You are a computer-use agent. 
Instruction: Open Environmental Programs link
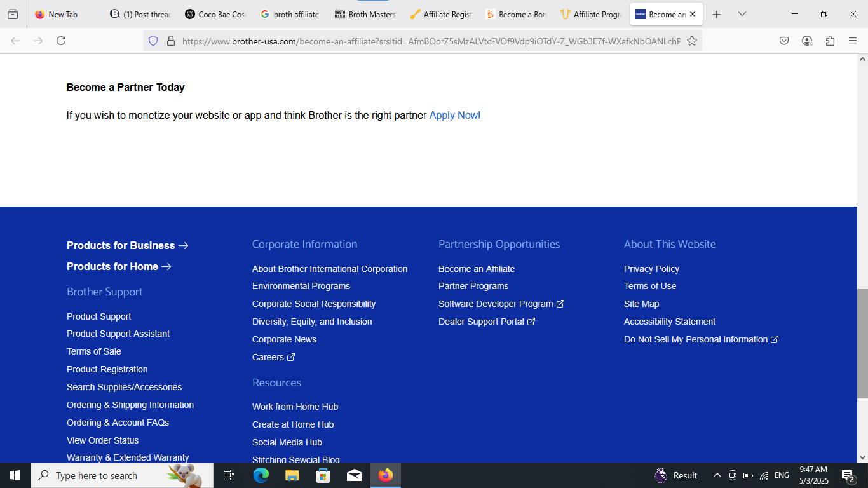pos(301,286)
